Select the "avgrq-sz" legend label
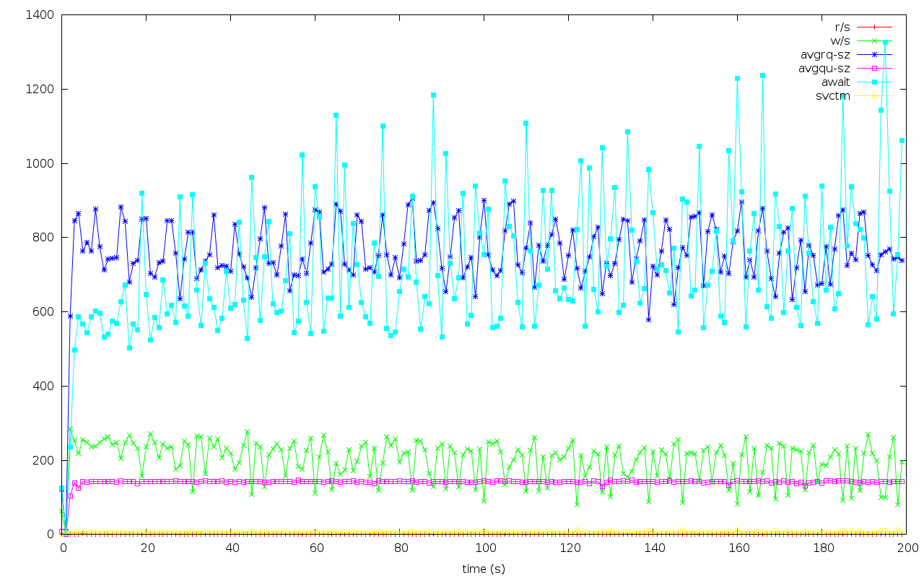Viewport: 924px width, 578px height. (825, 54)
